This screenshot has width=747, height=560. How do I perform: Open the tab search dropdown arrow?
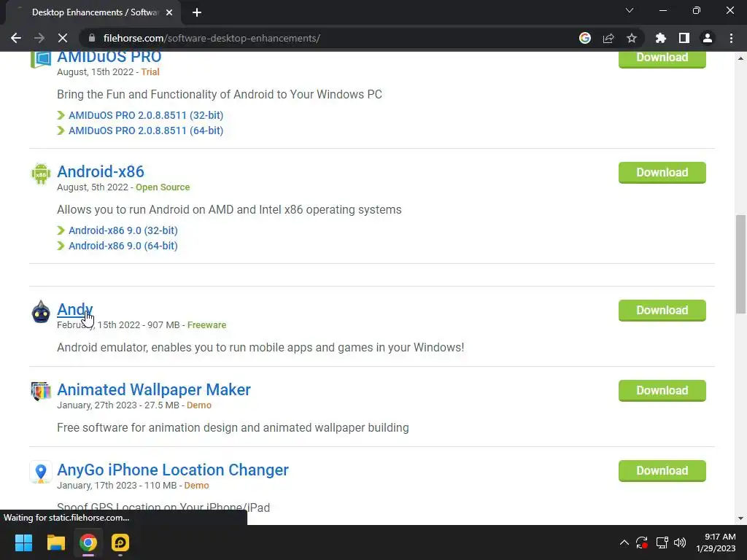(x=630, y=10)
